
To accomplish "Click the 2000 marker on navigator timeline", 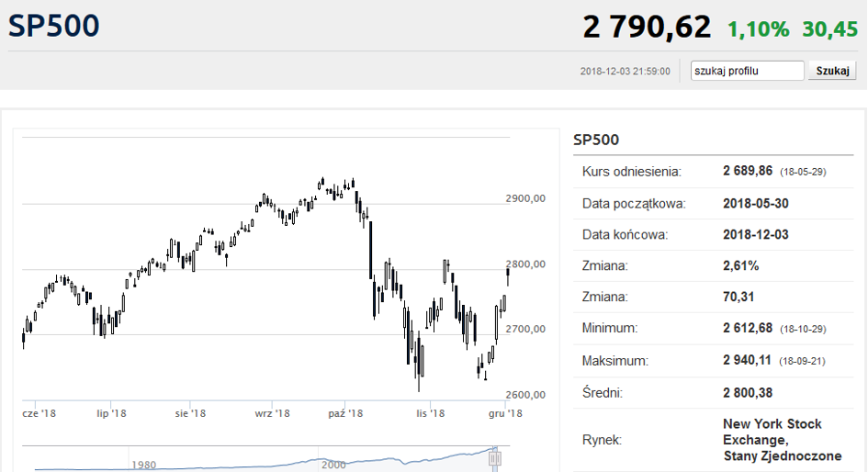I will click(333, 465).
